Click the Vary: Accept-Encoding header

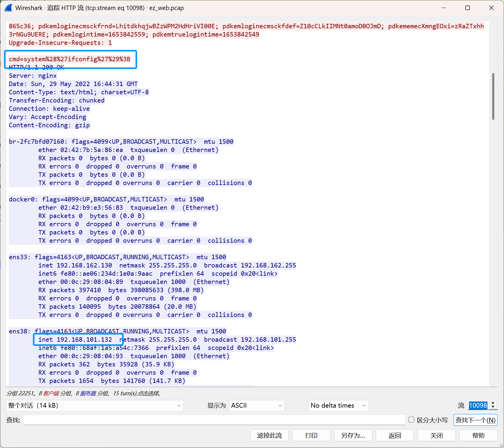coord(47,117)
